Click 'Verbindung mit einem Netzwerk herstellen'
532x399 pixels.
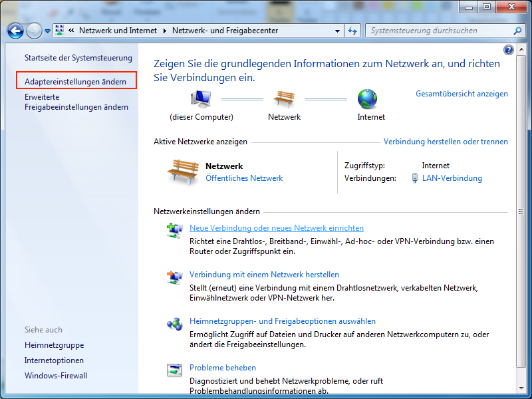(264, 275)
